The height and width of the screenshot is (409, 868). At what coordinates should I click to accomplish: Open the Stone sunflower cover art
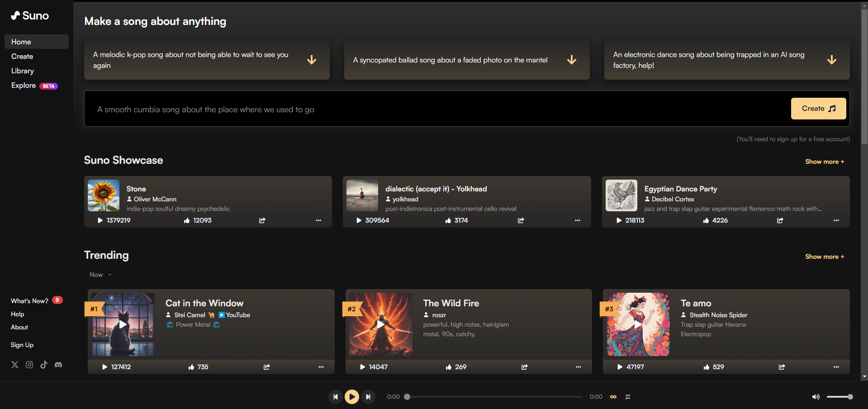click(104, 195)
